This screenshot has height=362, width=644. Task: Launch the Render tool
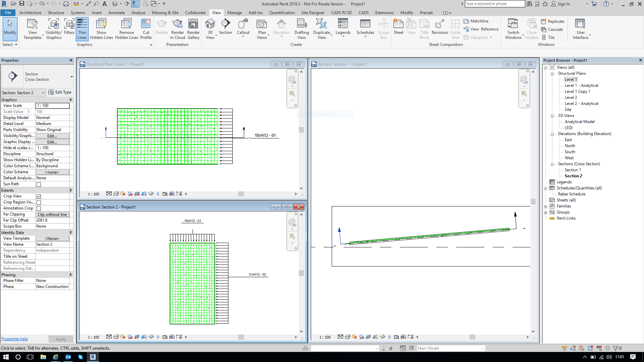pyautogui.click(x=162, y=27)
